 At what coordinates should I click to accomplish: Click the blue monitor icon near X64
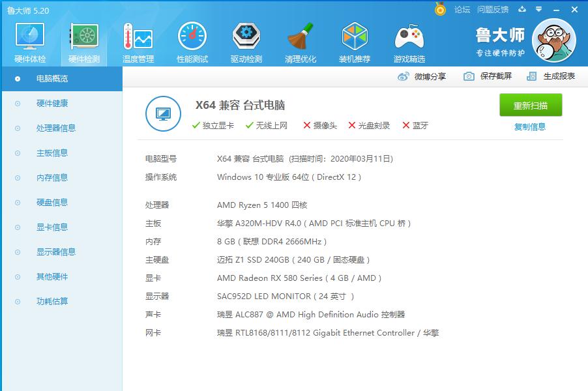[x=163, y=113]
